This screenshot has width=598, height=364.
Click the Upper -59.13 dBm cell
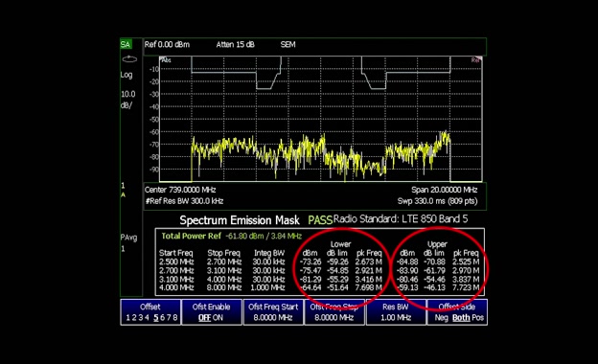click(407, 287)
